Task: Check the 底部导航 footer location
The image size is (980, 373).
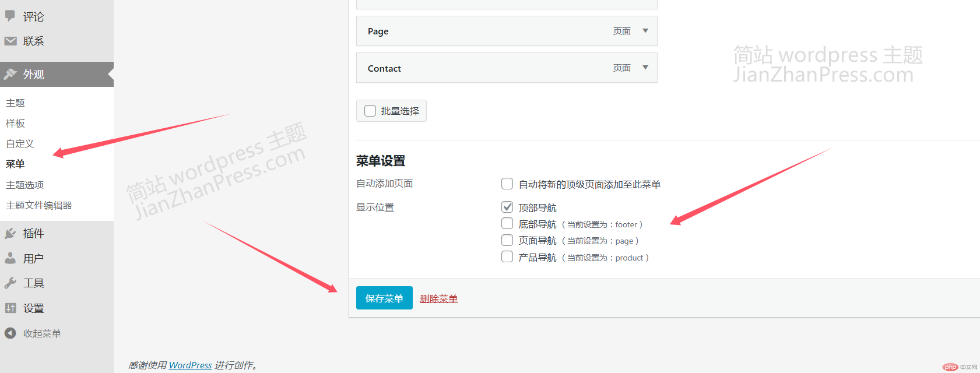Action: click(507, 224)
